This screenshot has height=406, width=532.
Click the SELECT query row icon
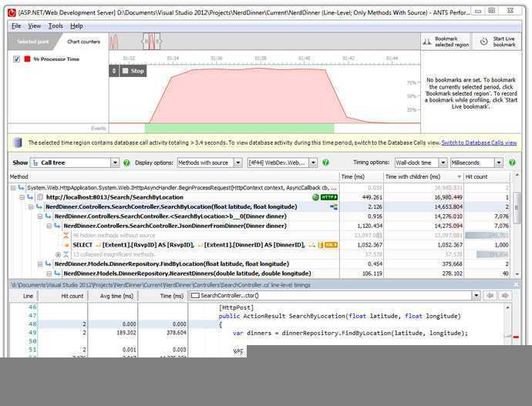coord(66,245)
